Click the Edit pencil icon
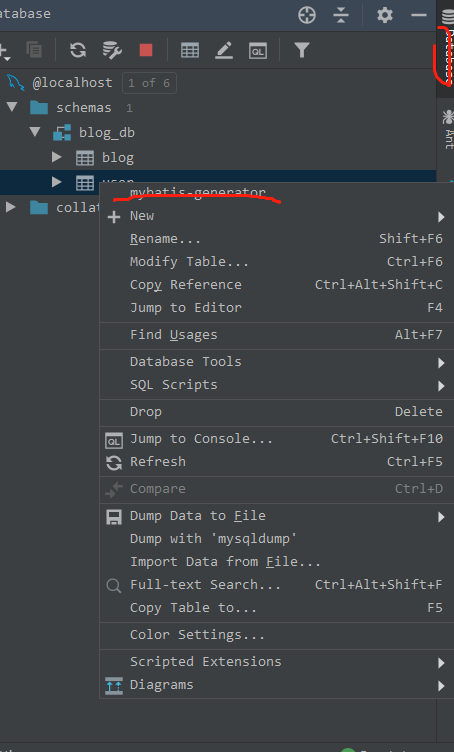This screenshot has height=752, width=454. click(224, 50)
